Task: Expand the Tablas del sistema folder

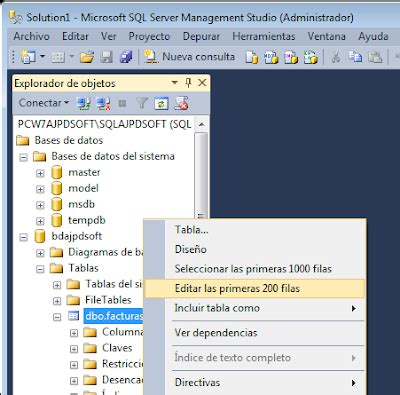Action: tap(57, 285)
